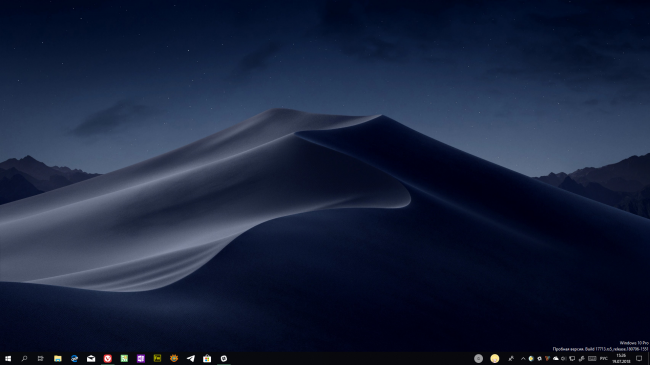Click the white gear tray icon
Screen dimensions: 650x365
coord(539,359)
